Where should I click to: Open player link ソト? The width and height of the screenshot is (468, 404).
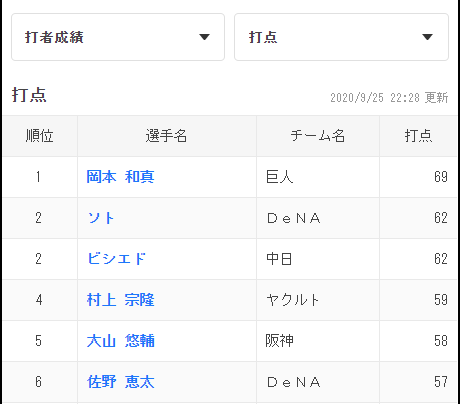101,218
